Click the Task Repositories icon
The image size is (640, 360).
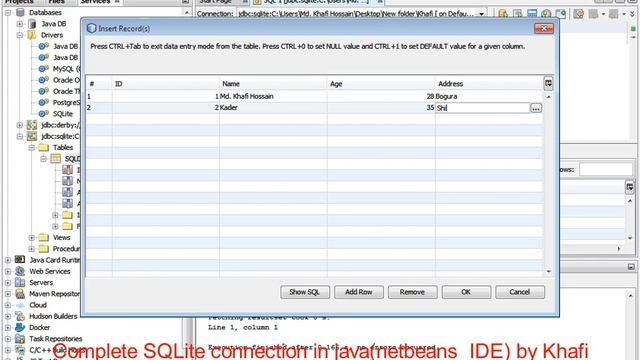[20, 338]
